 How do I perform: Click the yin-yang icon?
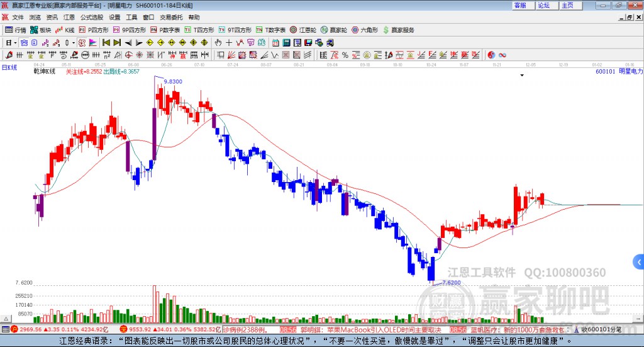491,55
